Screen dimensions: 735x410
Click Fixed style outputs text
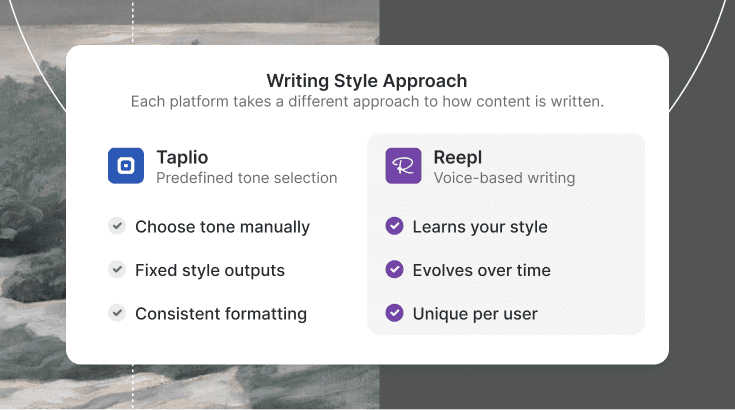pyautogui.click(x=210, y=270)
